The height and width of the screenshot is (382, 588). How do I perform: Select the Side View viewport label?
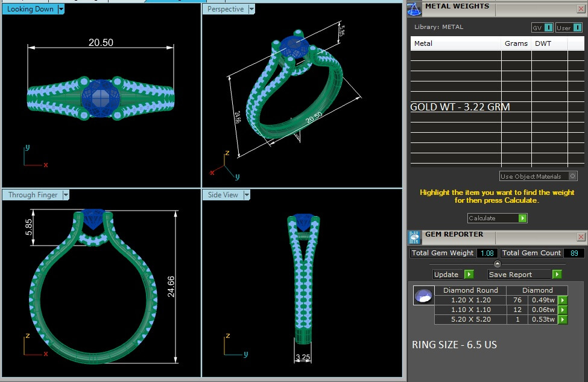(223, 195)
